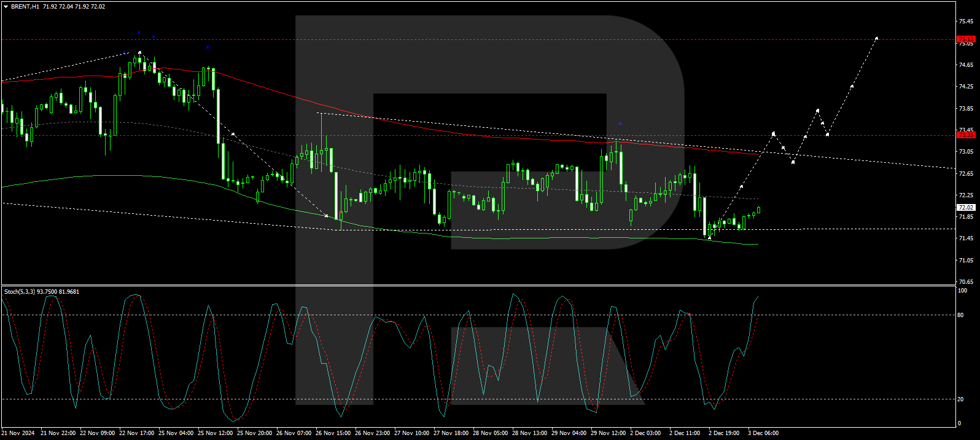980x440 pixels.
Task: Click the highest blue cross marker on 22 Nov
Action: [x=139, y=32]
